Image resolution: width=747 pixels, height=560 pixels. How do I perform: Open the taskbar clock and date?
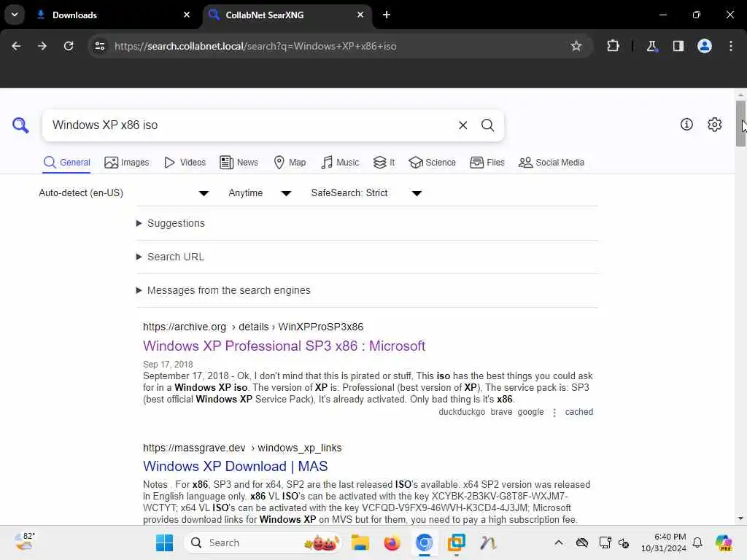click(664, 542)
